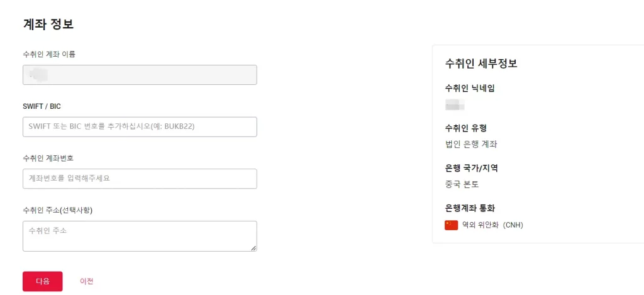Click the 수취인 계좌번호 label
Viewport: 644px width, 295px height.
[48, 158]
